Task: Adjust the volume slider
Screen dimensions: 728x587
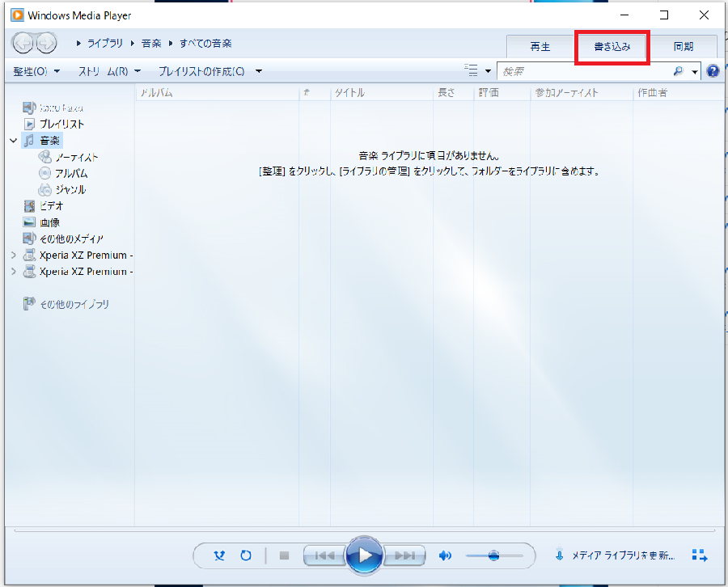Action: point(494,555)
